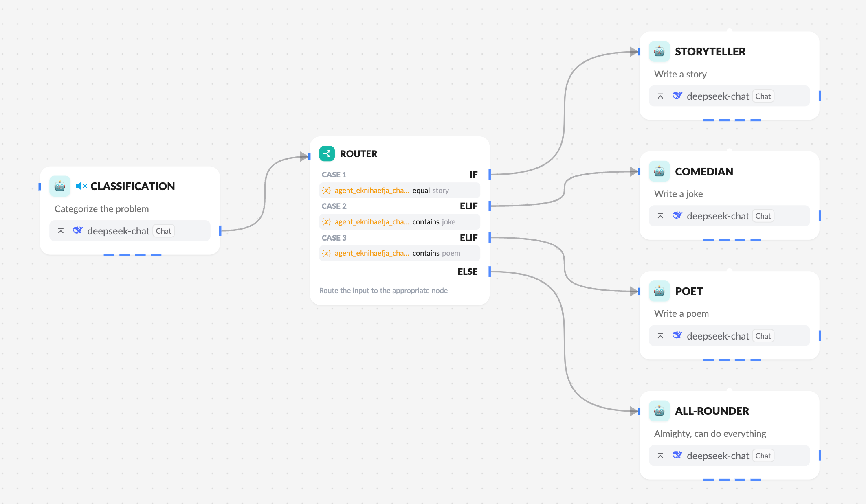Image resolution: width=866 pixels, height=504 pixels.
Task: Edit the 'contains joke' condition in Case 2
Action: click(434, 221)
